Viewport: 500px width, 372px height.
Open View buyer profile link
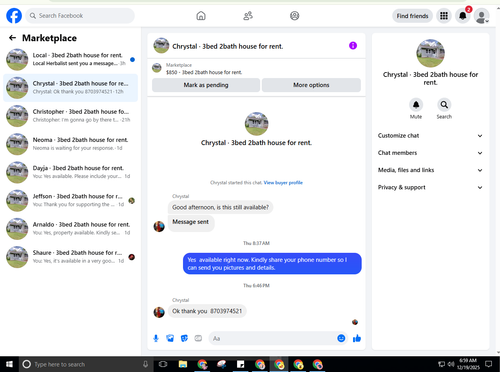283,183
